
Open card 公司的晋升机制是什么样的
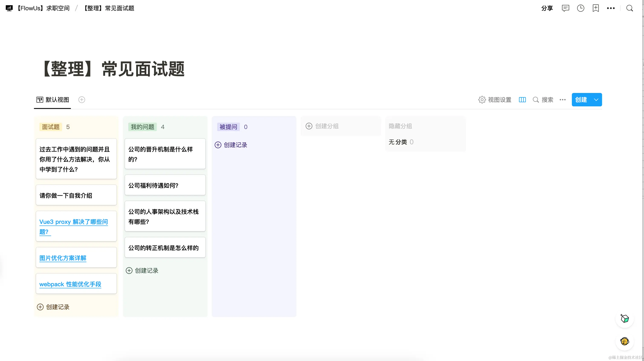click(165, 154)
